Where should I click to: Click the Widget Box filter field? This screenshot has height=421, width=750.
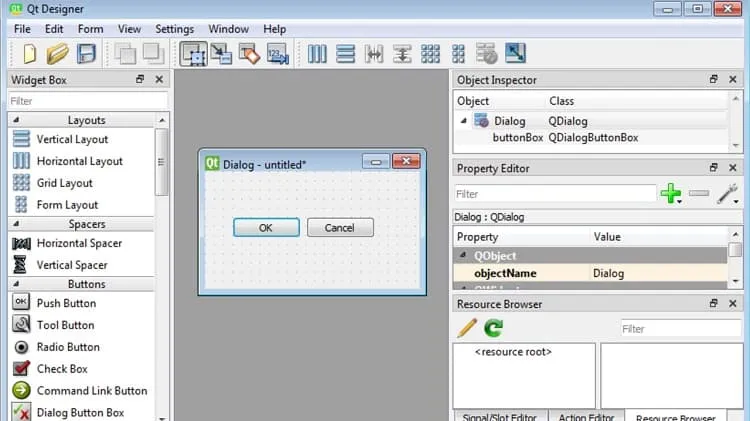click(88, 101)
